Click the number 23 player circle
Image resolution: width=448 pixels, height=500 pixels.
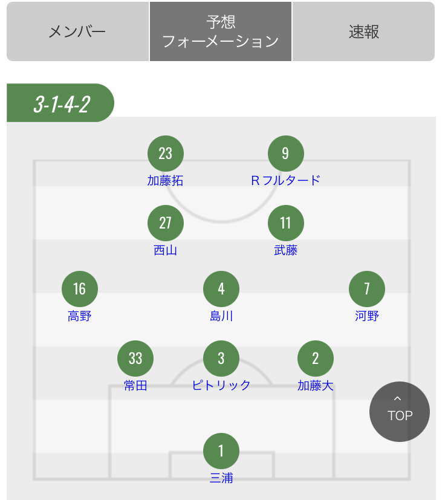click(166, 154)
